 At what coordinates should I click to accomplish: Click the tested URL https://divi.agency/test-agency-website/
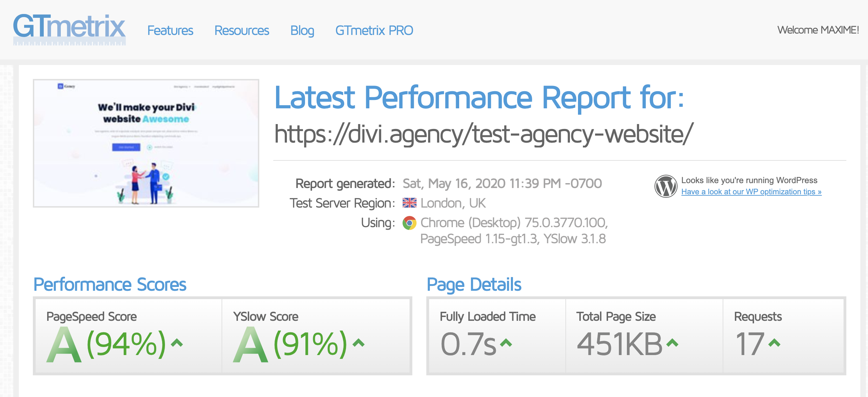pos(484,135)
